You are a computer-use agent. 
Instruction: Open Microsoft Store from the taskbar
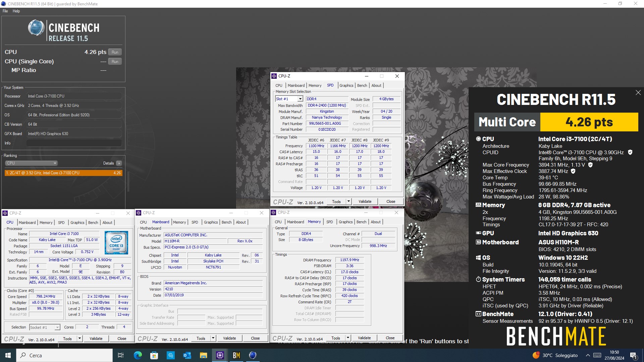[x=154, y=355]
